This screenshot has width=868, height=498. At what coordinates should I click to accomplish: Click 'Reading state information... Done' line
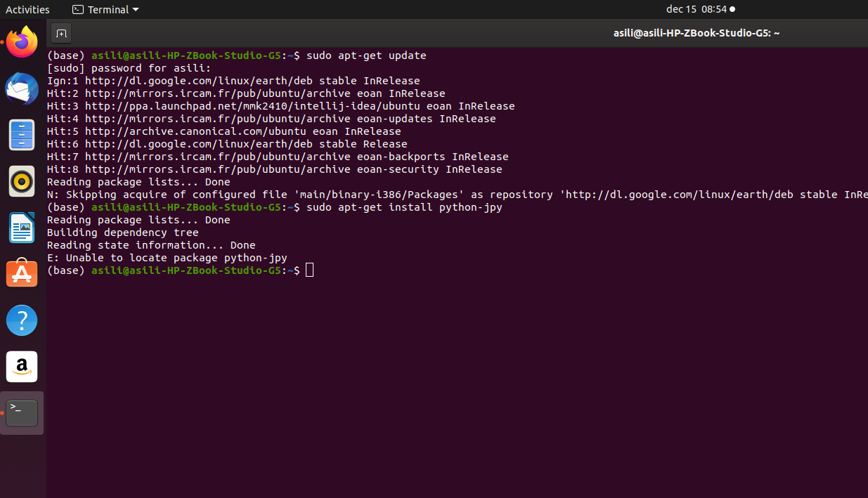[151, 245]
